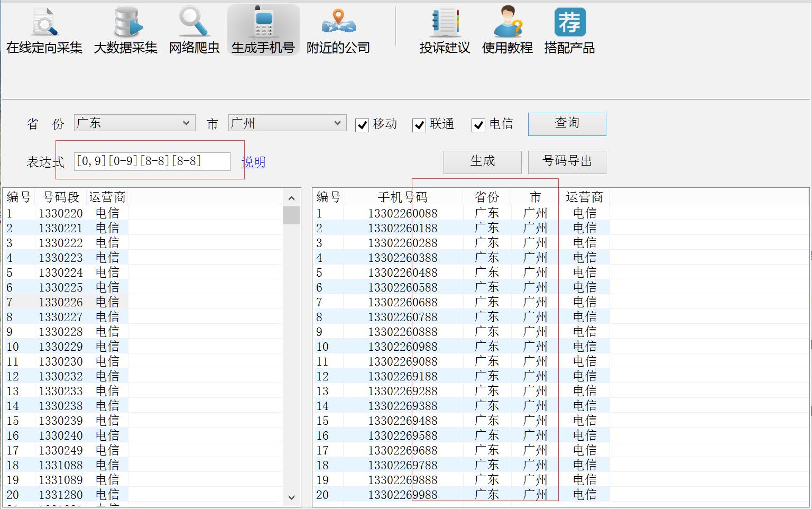The width and height of the screenshot is (812, 509).
Task: View the 使用教程 tutorial
Action: [x=508, y=29]
